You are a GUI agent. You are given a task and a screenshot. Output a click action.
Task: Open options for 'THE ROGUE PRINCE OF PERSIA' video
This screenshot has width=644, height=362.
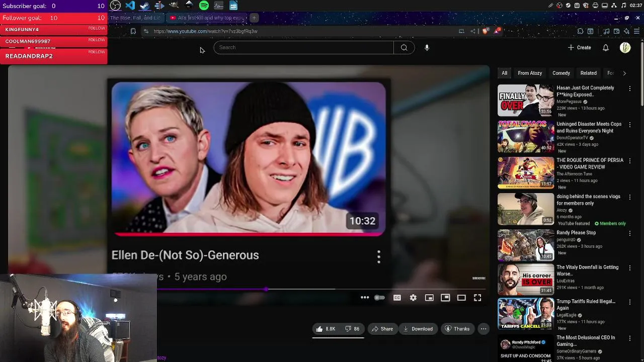pos(630,161)
